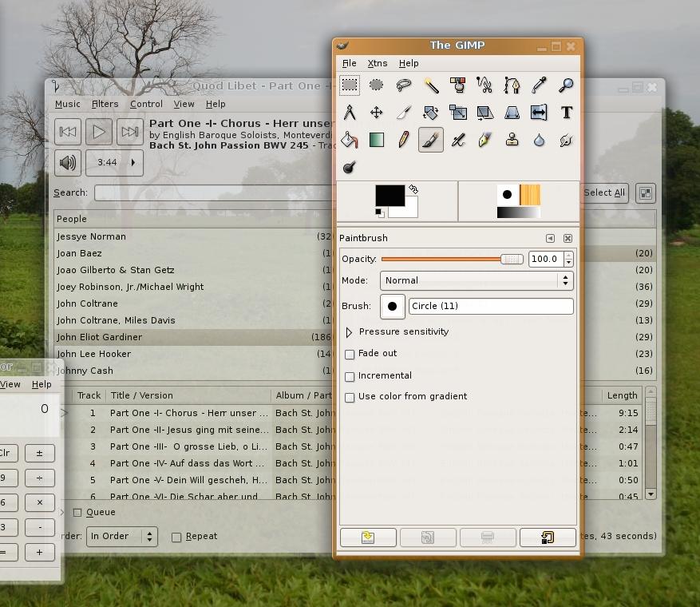Toggle the Incremental checkbox
The width and height of the screenshot is (700, 607).
[x=350, y=376]
